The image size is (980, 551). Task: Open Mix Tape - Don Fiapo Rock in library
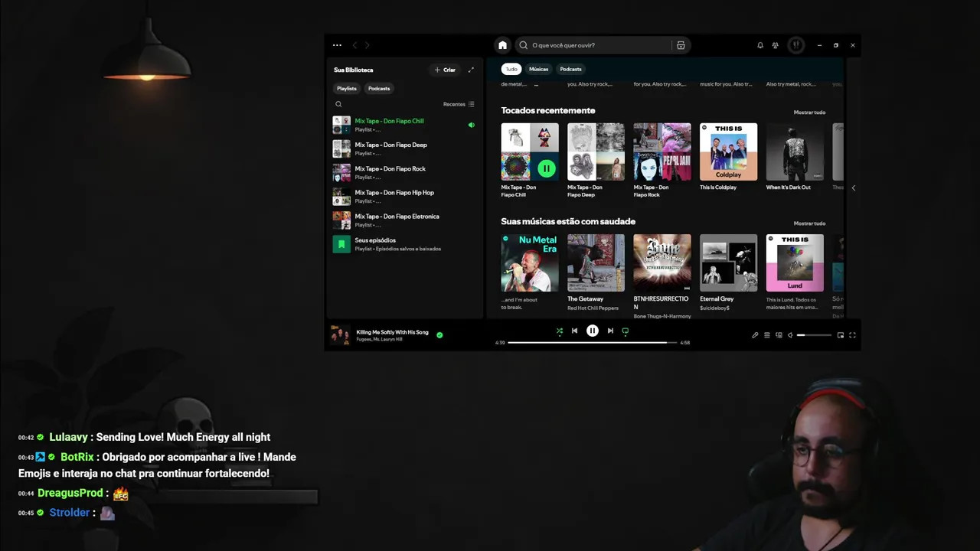tap(404, 172)
